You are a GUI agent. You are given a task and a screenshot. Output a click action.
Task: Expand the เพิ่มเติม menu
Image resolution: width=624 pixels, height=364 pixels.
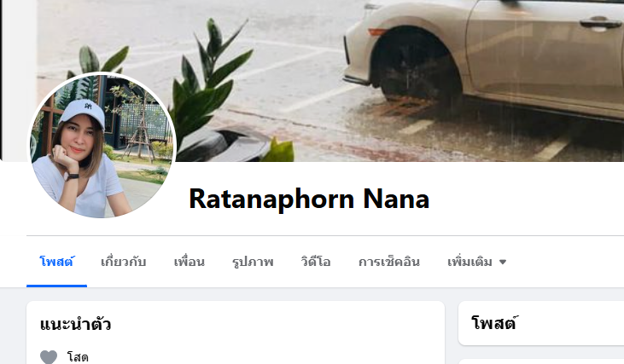(x=477, y=262)
